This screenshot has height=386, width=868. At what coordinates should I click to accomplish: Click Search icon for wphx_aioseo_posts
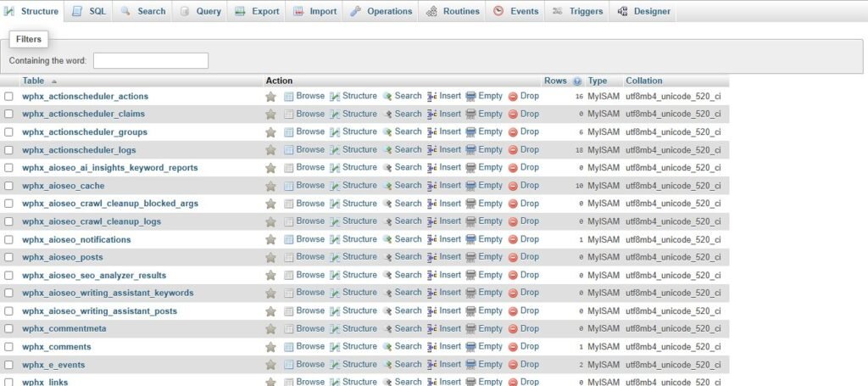[387, 258]
